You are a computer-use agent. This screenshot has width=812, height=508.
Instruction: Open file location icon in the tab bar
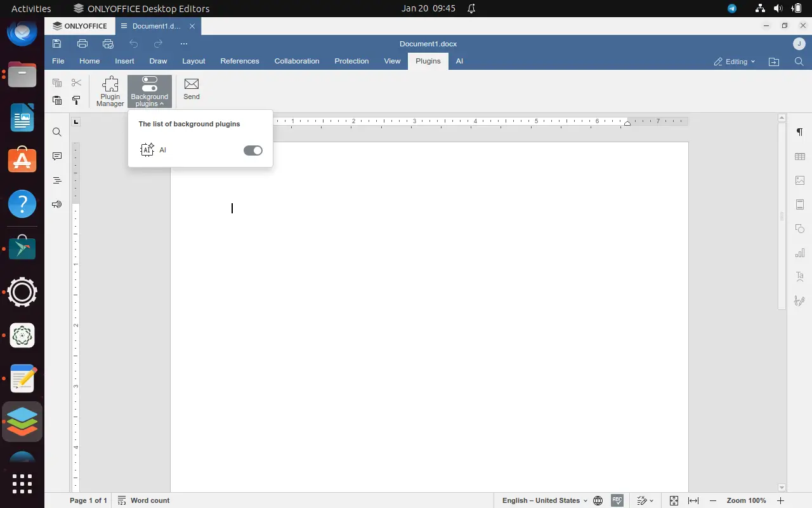[774, 62]
